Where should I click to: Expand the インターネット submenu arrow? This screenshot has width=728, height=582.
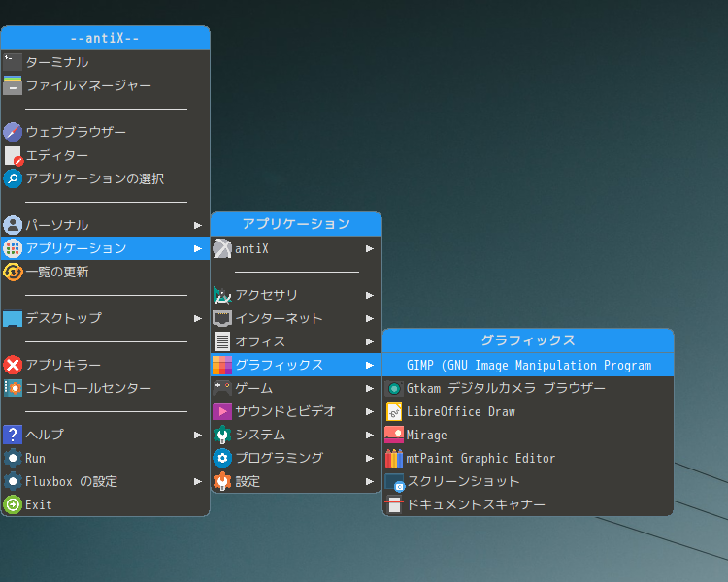click(x=370, y=318)
